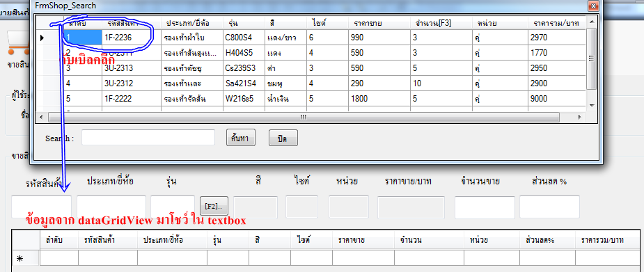Select cell 3U-2312
The height and width of the screenshot is (272, 644).
pyautogui.click(x=131, y=83)
